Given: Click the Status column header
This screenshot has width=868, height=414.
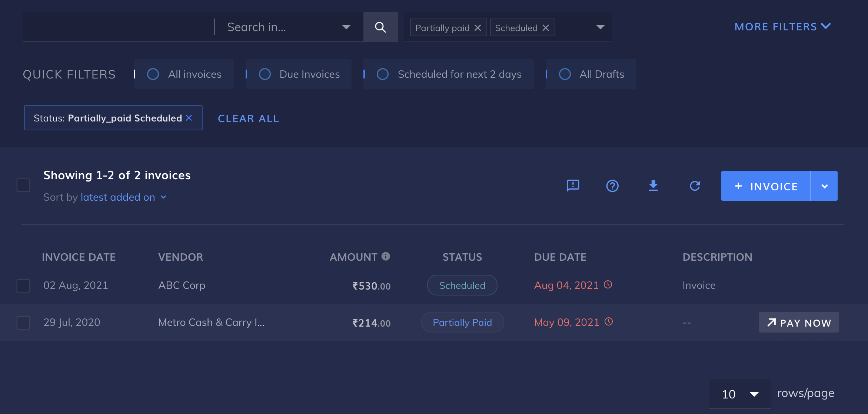Looking at the screenshot, I should tap(462, 257).
